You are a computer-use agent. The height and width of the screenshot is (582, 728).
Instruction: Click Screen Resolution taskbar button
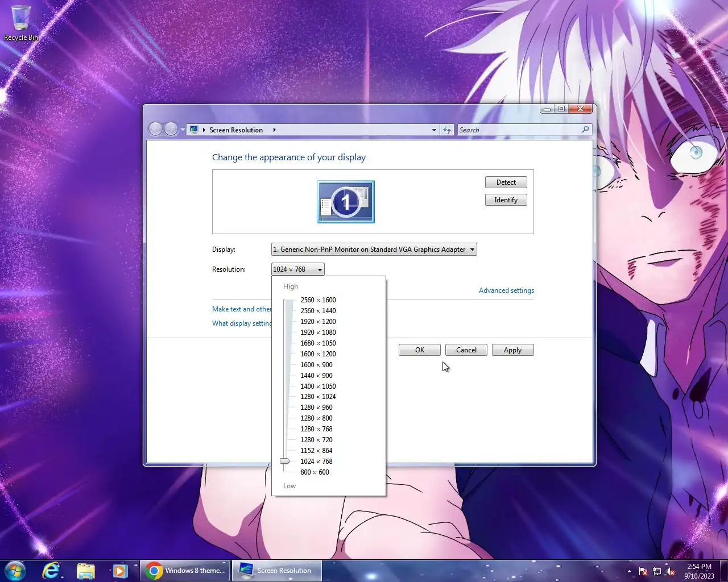277,571
